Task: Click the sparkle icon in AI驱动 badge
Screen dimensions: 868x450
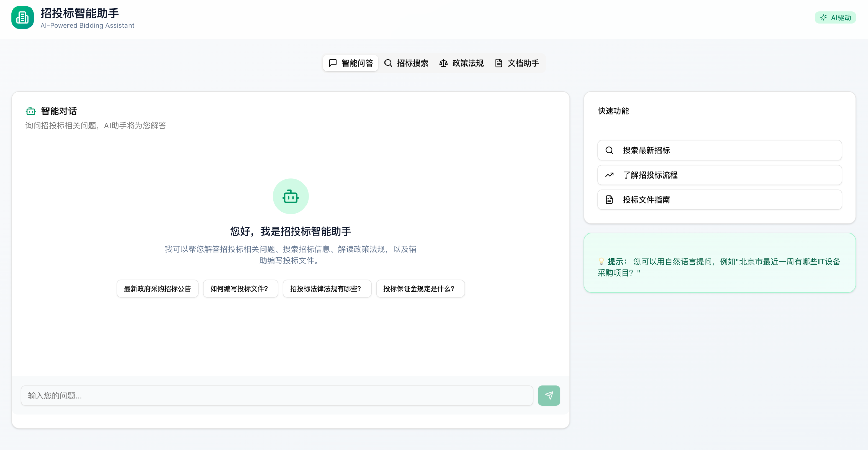Action: (x=823, y=18)
